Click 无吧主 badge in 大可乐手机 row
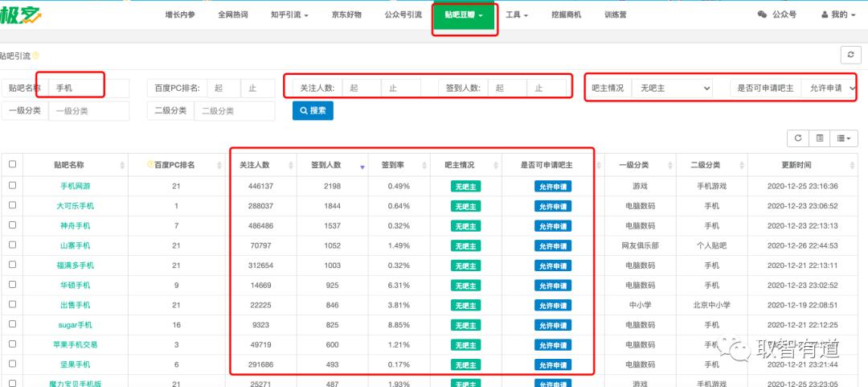The width and height of the screenshot is (868, 387). pos(465,206)
